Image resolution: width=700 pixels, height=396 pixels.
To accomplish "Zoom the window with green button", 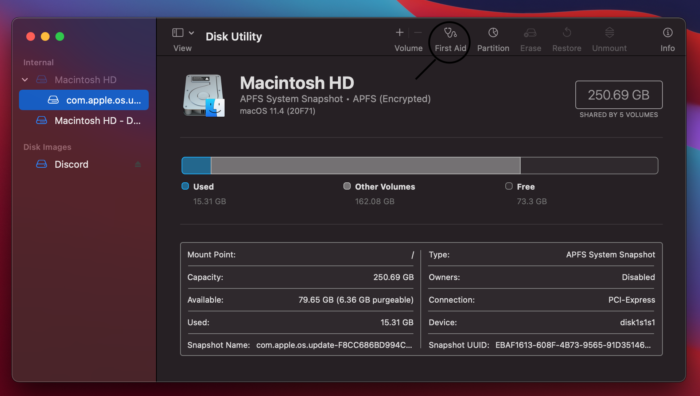I will point(60,37).
